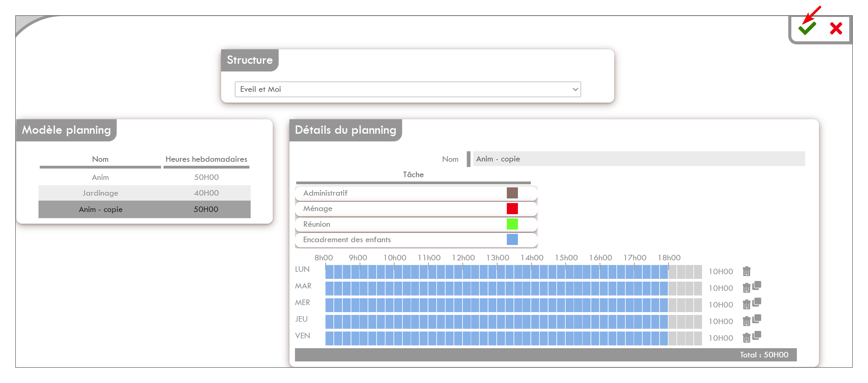868x383 pixels.
Task: Copy the previous day onto MAR
Action: [757, 285]
